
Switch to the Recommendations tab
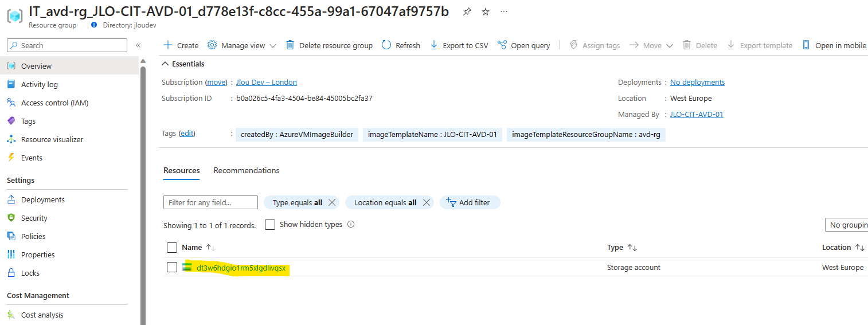coord(247,170)
